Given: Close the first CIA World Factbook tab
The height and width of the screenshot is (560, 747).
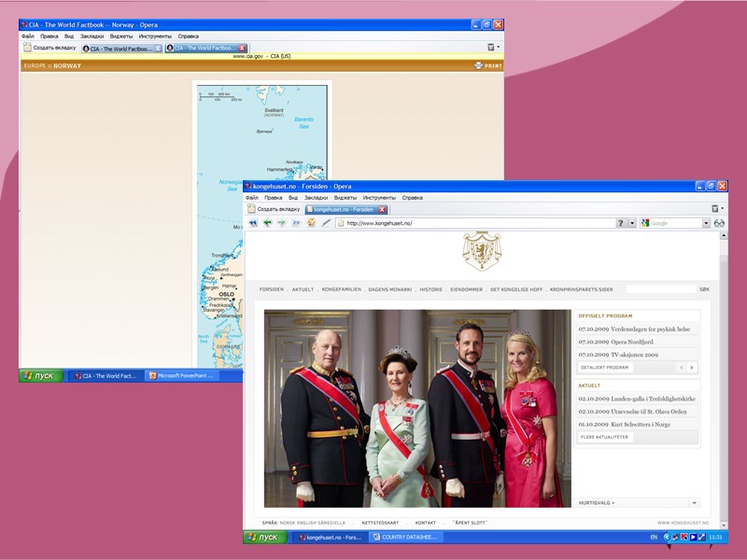Looking at the screenshot, I should [158, 49].
